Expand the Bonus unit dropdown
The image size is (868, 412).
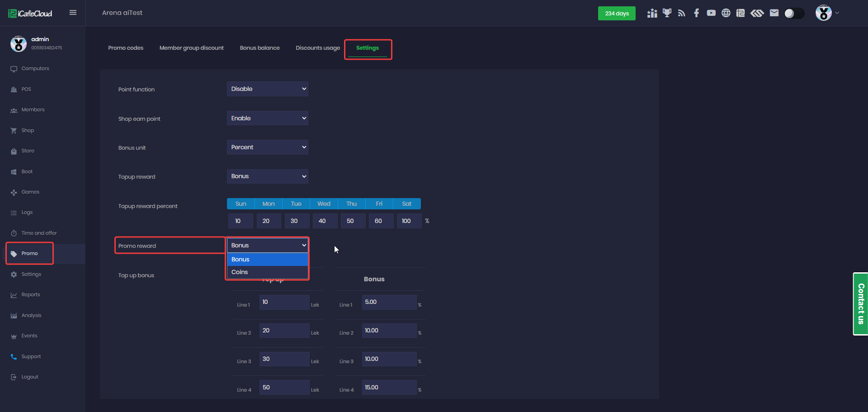tap(267, 147)
